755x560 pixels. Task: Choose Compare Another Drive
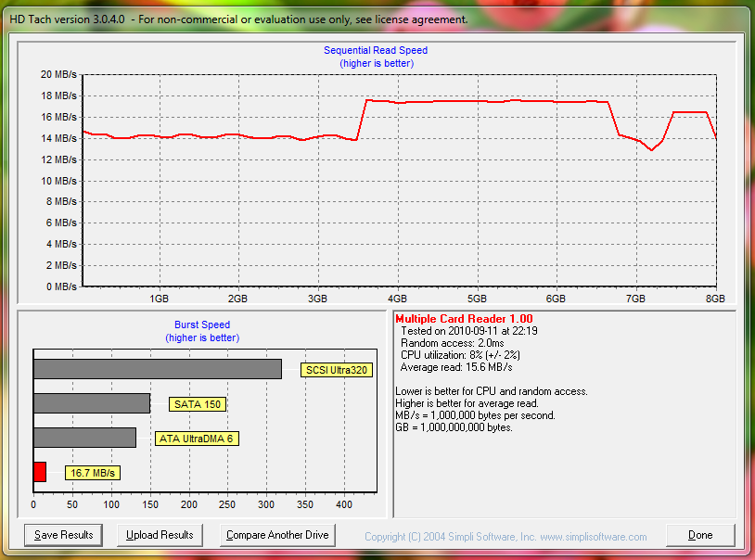coord(277,535)
